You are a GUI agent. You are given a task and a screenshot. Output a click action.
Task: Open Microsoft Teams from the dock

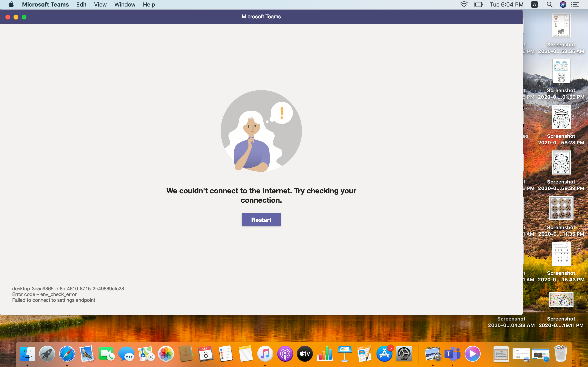point(452,354)
